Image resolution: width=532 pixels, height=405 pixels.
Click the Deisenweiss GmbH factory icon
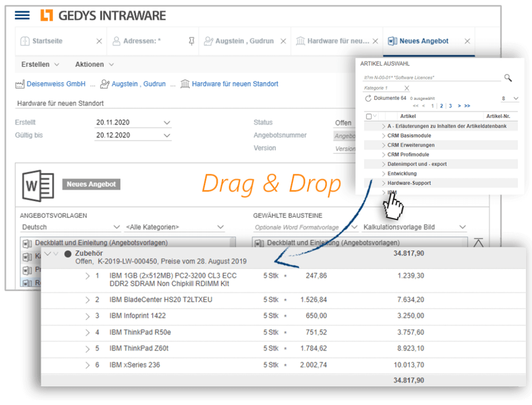(x=20, y=84)
